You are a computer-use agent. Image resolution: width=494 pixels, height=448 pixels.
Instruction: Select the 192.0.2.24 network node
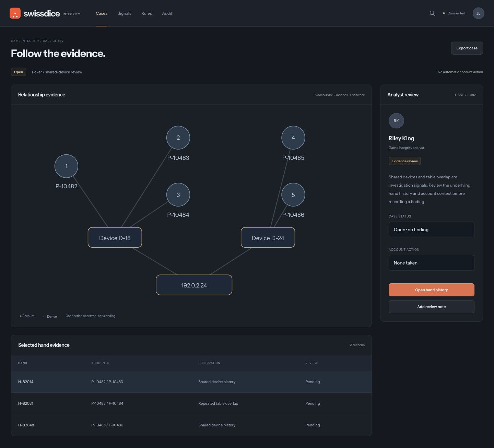coord(194,285)
